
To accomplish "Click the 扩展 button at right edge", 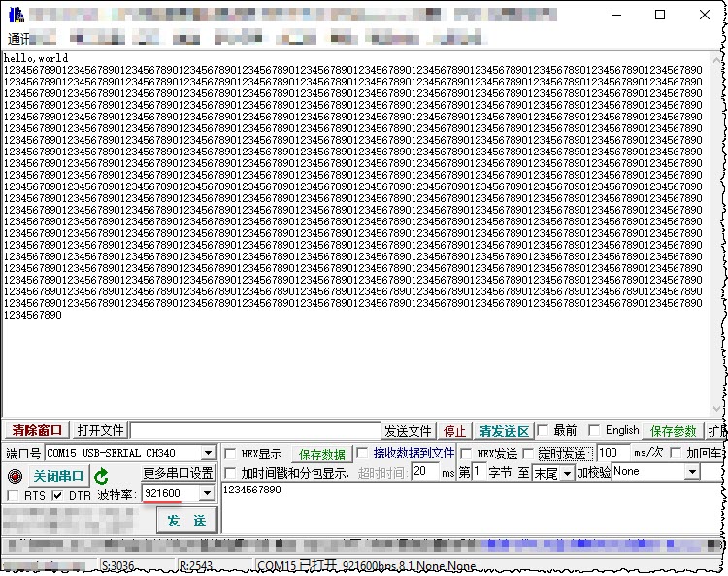I will [x=715, y=431].
